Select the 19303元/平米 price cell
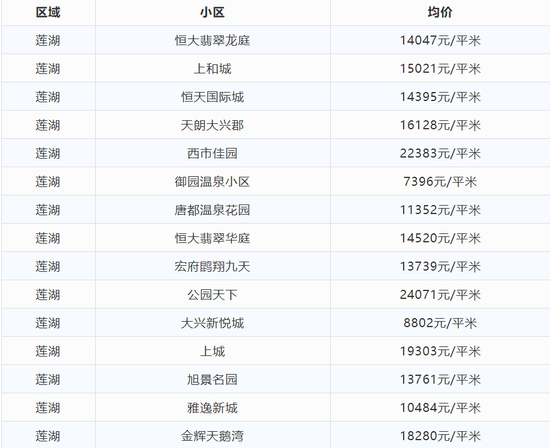Screen dimensions: 550x448 pyautogui.click(x=440, y=351)
